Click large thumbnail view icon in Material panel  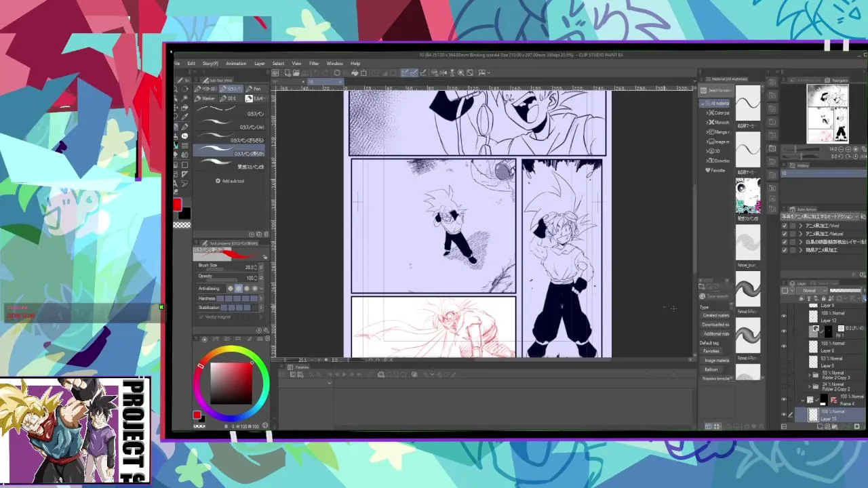click(x=709, y=426)
